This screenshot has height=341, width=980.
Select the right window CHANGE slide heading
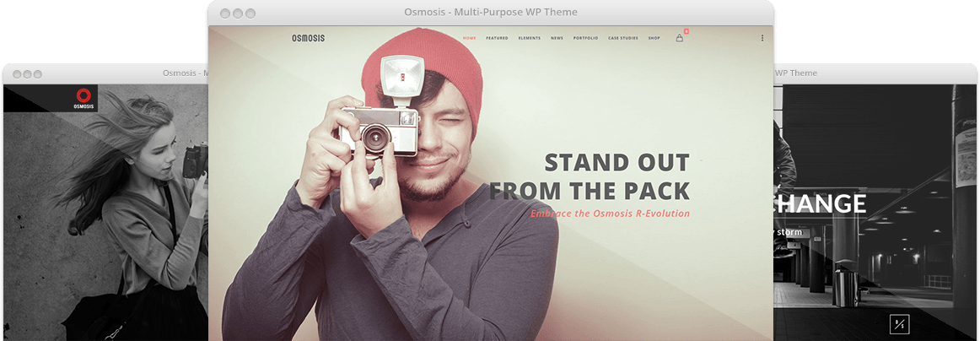(820, 203)
